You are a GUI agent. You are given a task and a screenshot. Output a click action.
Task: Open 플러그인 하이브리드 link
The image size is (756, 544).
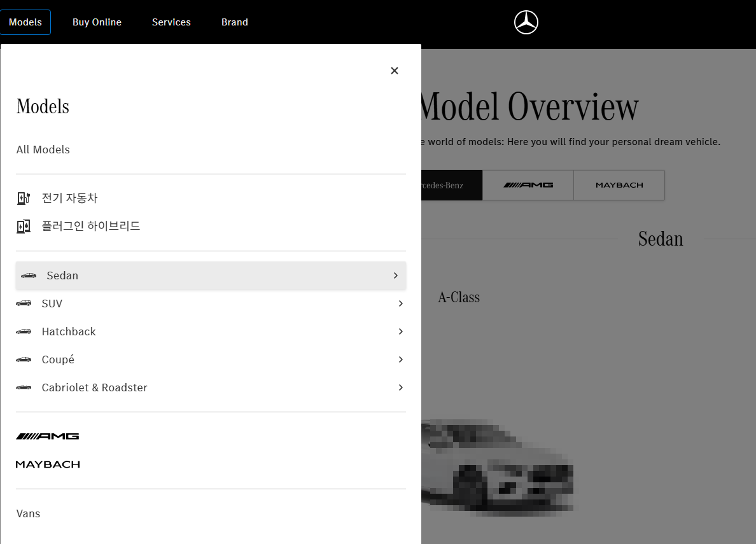point(90,226)
